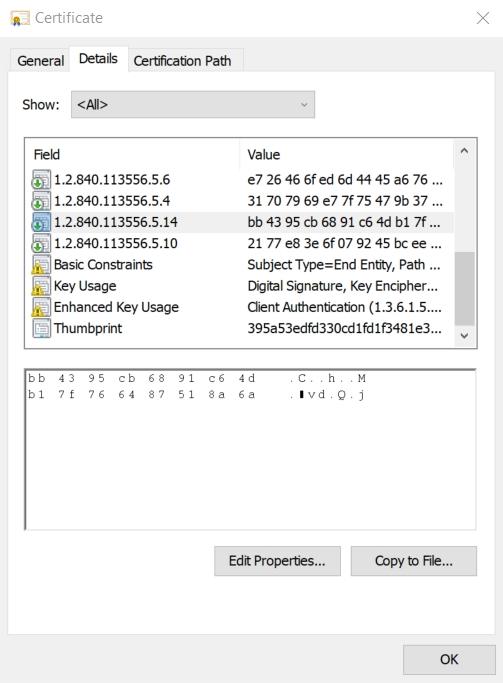Switch to the General tab

click(40, 61)
